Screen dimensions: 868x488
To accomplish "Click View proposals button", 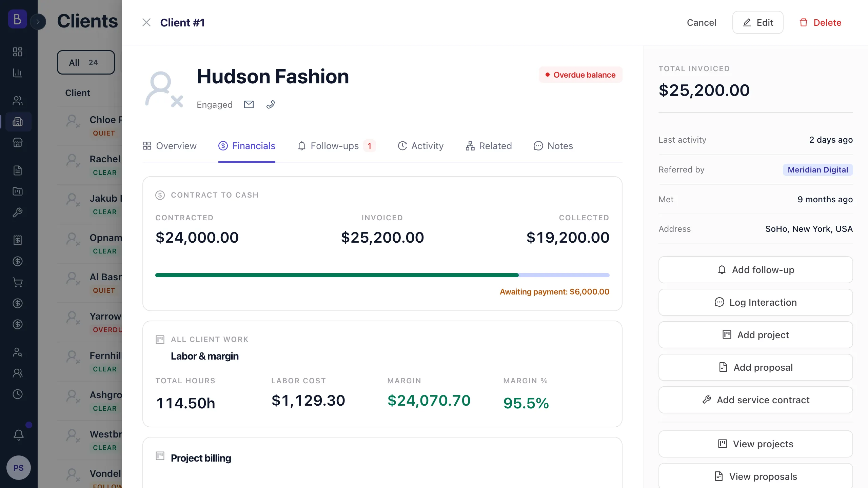I will point(755,476).
